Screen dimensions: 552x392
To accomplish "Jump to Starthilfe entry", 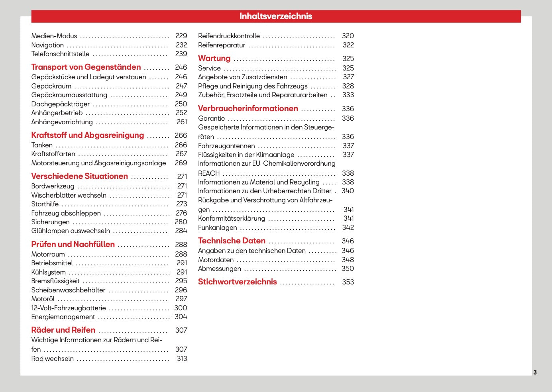I will 45,204.
